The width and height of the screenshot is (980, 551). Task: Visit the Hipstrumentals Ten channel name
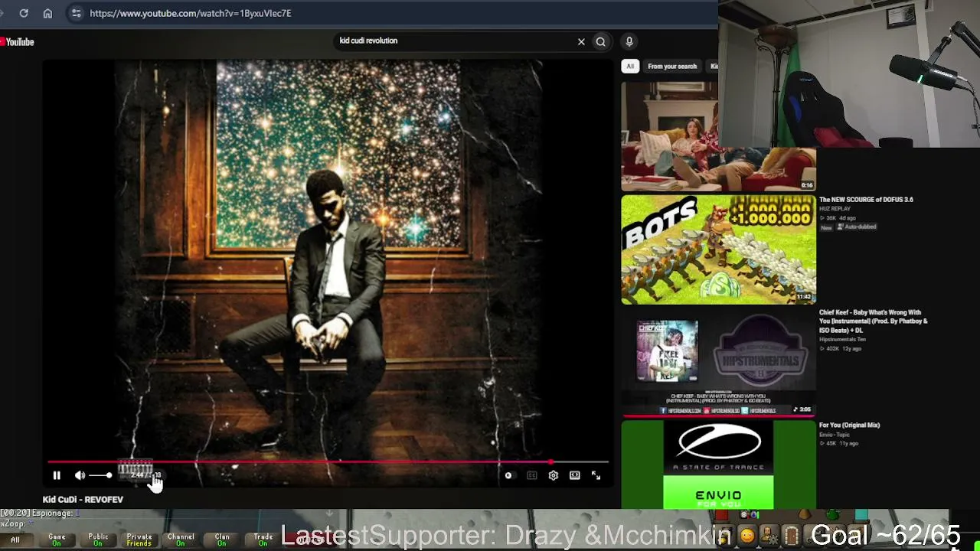click(842, 339)
